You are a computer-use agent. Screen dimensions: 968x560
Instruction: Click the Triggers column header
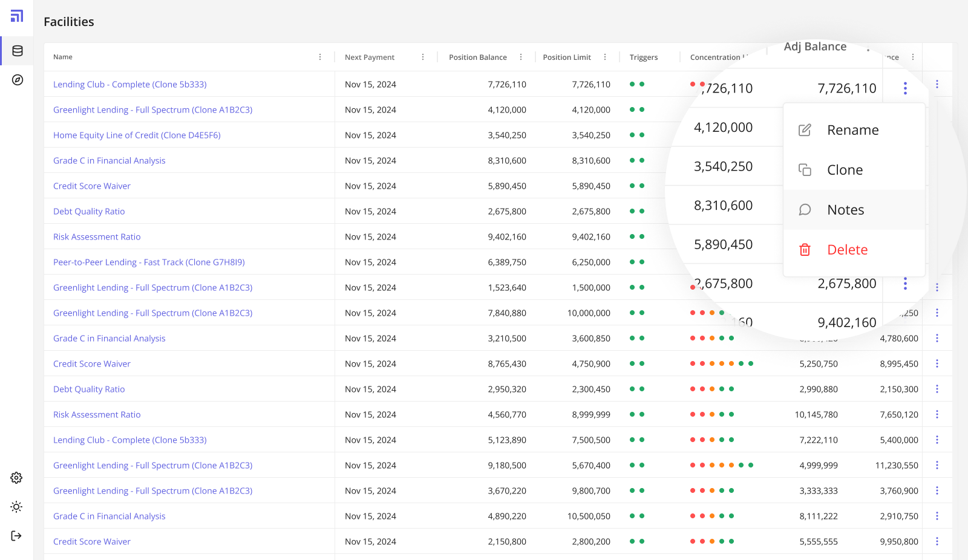[644, 57]
